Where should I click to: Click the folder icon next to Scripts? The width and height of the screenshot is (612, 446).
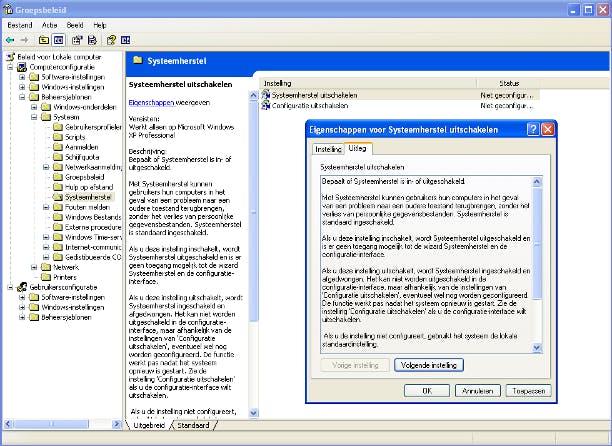(58, 137)
